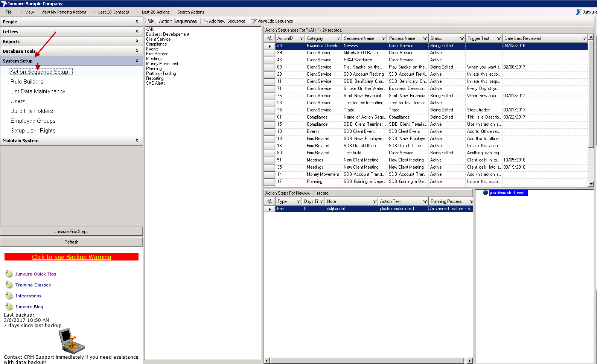The width and height of the screenshot is (597, 364).
Task: Open Build File Folders
Action: [32, 111]
